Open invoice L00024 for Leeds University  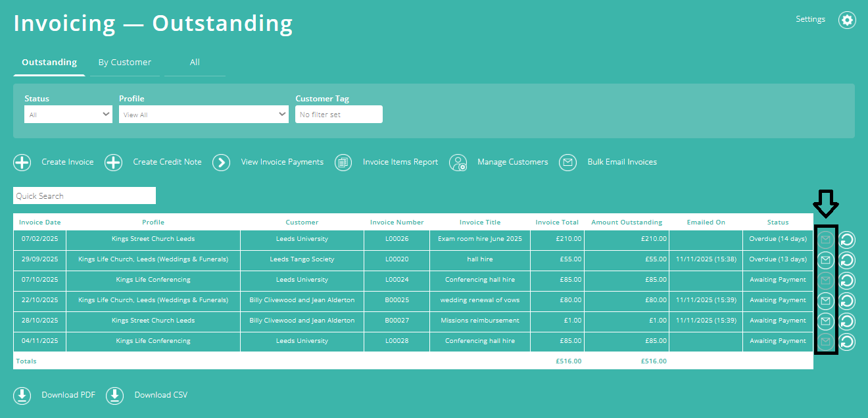click(x=397, y=280)
